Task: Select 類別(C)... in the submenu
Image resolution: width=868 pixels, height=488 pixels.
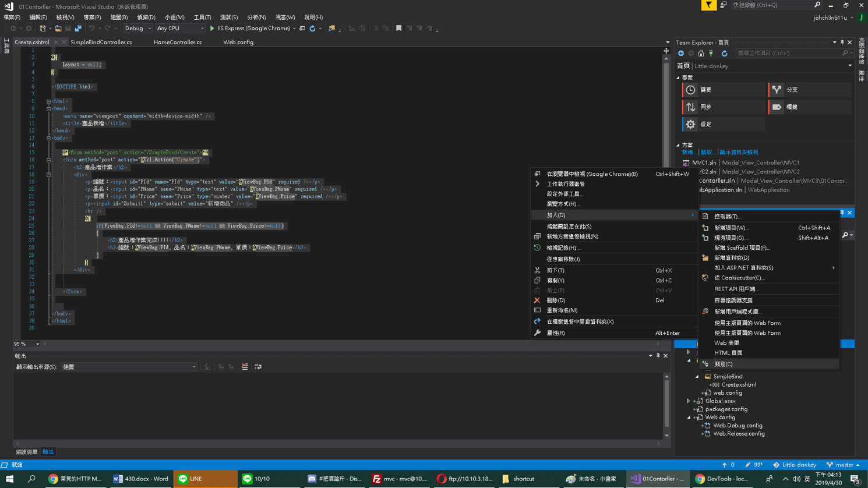Action: pos(769,364)
